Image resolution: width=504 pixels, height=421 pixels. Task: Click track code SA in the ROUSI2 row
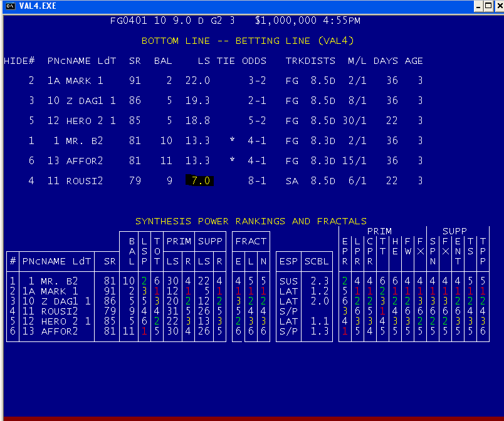[292, 181]
